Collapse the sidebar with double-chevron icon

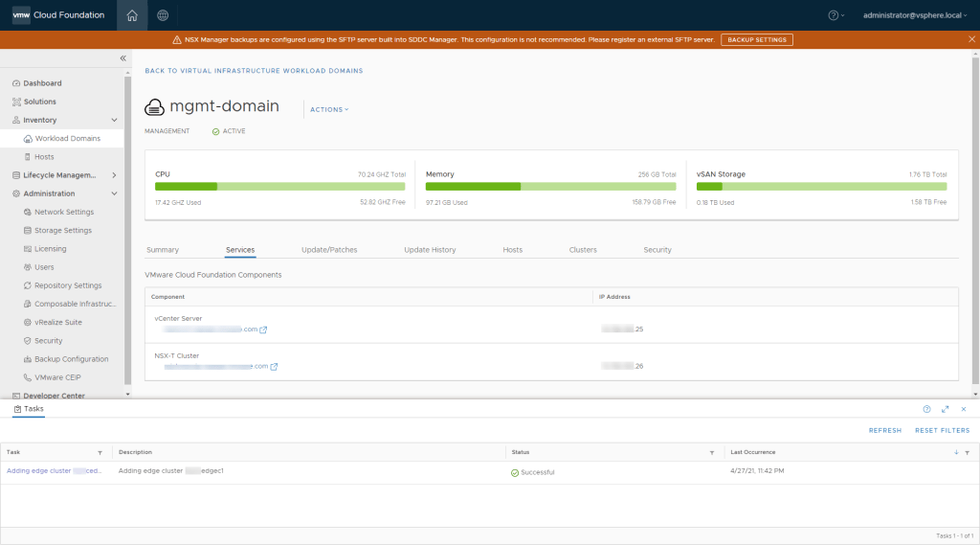pos(122,58)
